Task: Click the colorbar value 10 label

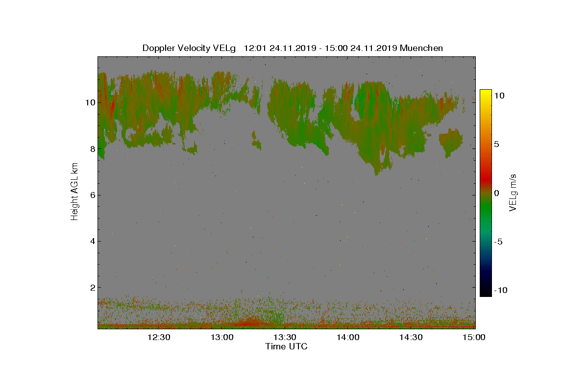Action: point(499,96)
